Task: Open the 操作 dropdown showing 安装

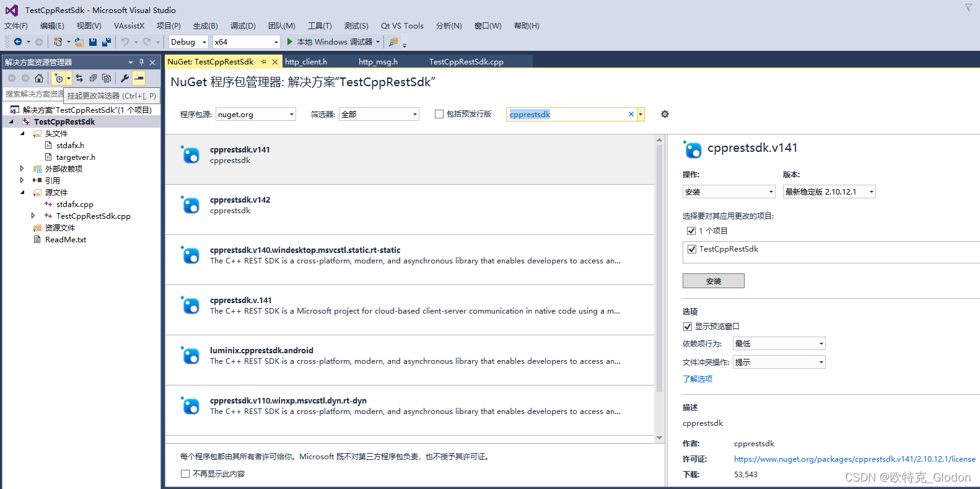Action: [x=729, y=192]
